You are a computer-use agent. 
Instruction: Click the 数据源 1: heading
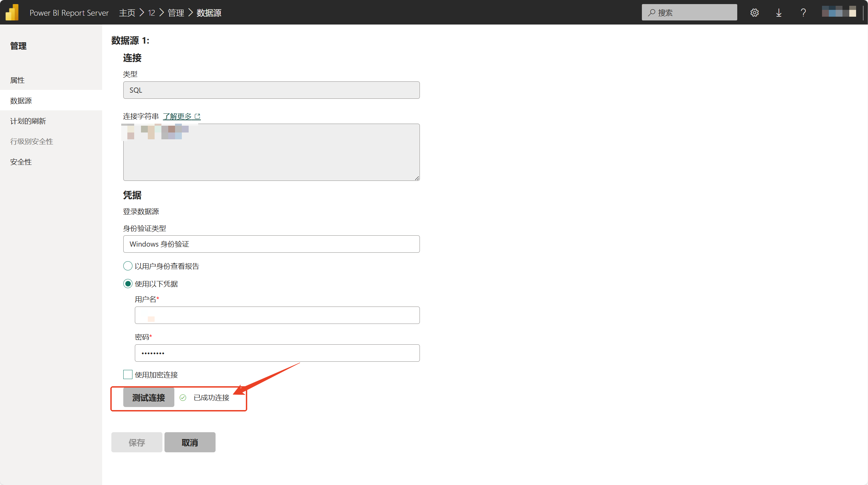(x=130, y=41)
